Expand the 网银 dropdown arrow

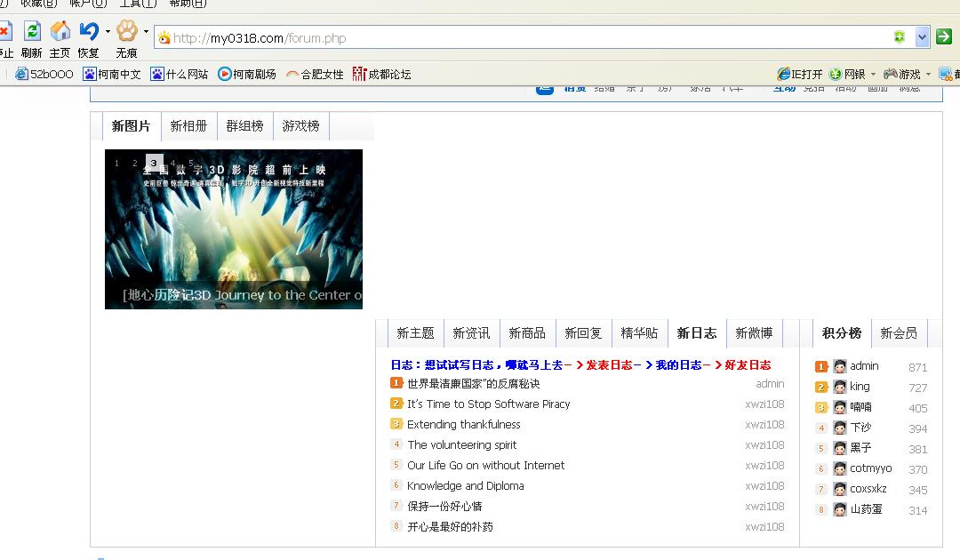tap(873, 75)
